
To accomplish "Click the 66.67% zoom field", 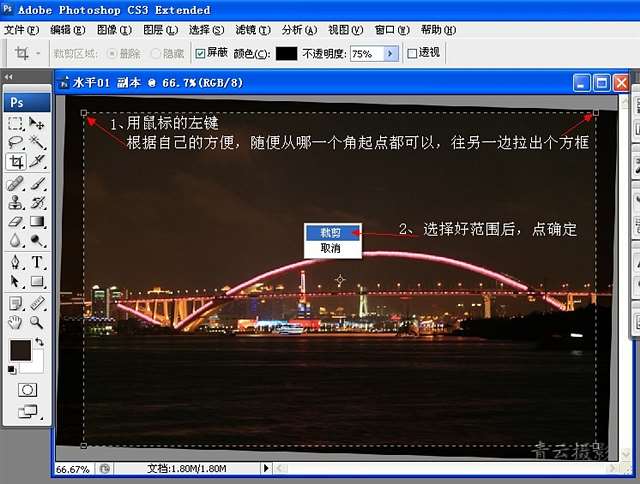I will 73,469.
